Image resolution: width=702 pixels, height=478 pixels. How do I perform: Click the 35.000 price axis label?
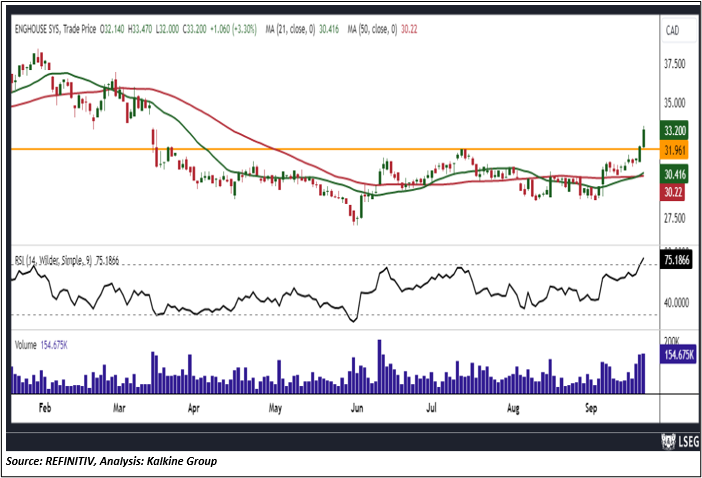[x=674, y=103]
